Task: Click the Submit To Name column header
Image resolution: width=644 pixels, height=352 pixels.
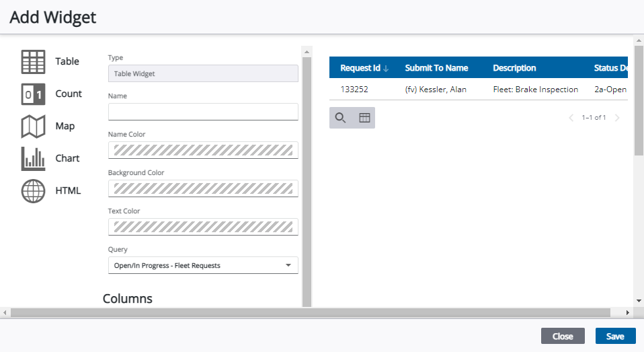Action: tap(436, 68)
